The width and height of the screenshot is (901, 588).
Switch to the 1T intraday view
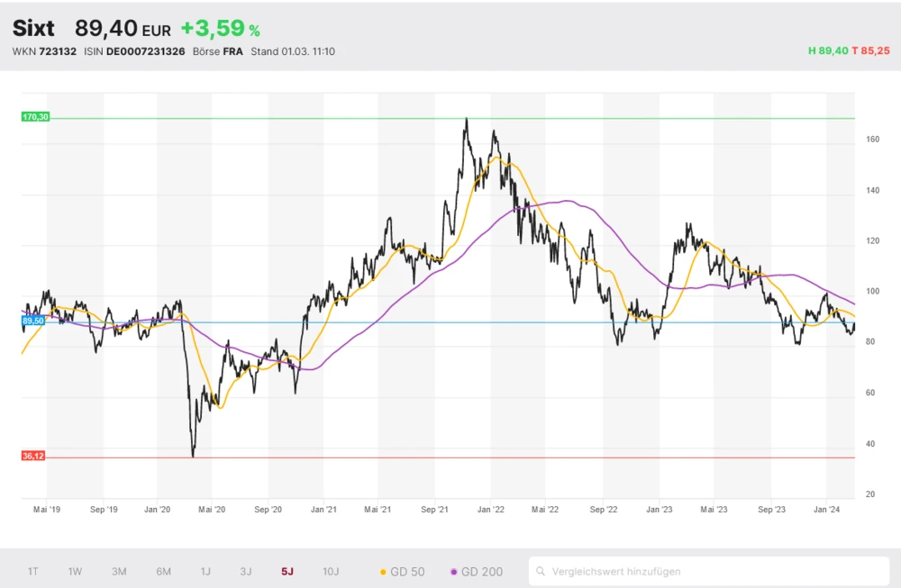click(x=33, y=571)
